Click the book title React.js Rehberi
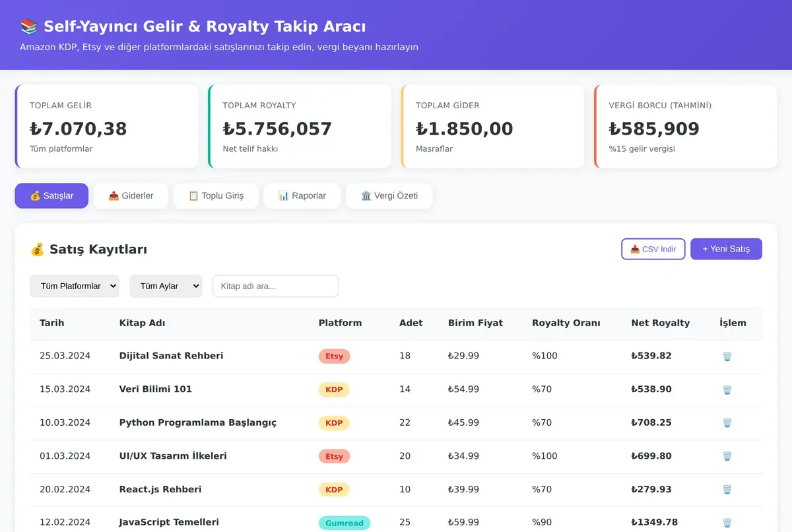792x532 pixels. (160, 489)
